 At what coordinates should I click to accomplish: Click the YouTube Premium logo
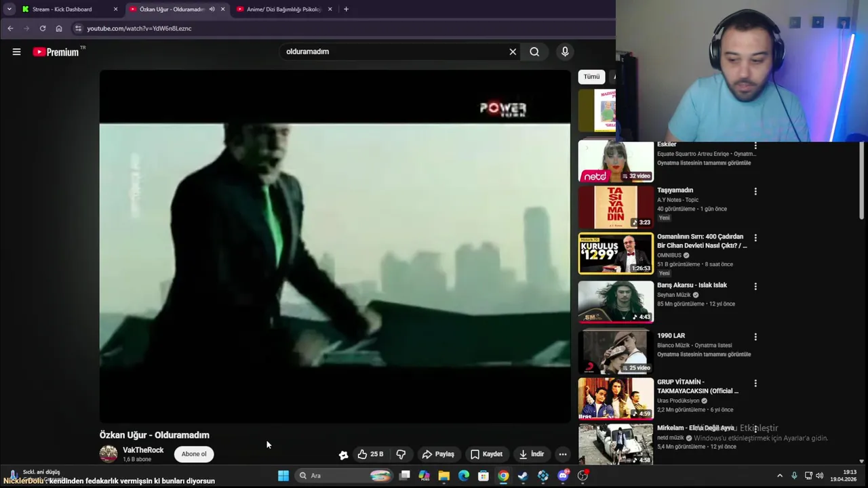(56, 52)
